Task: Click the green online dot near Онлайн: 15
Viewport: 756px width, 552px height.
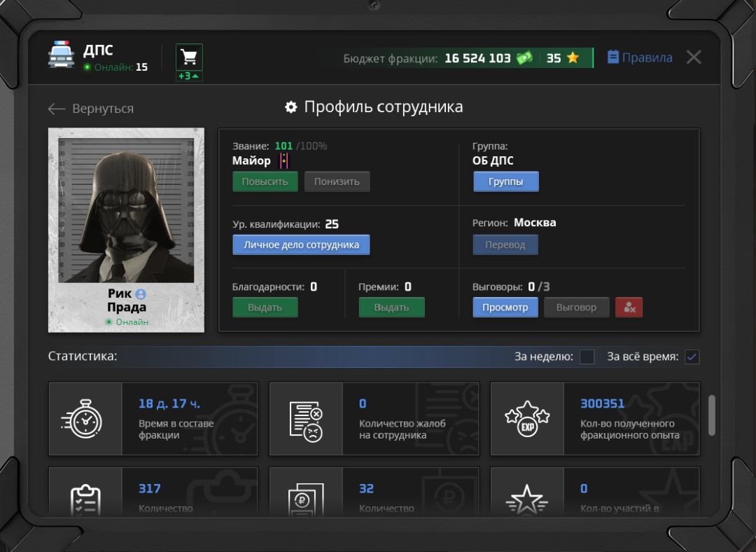Action: pos(87,67)
